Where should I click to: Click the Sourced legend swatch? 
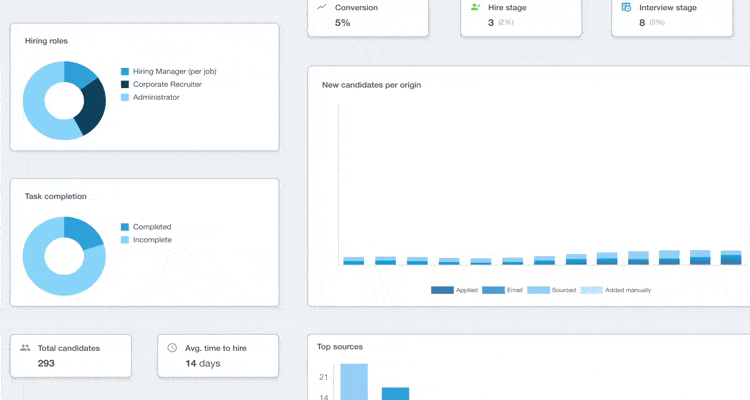click(x=538, y=290)
